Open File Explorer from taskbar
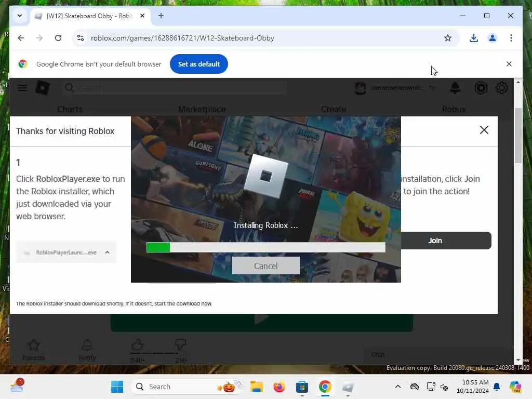This screenshot has height=399, width=532. point(257,387)
